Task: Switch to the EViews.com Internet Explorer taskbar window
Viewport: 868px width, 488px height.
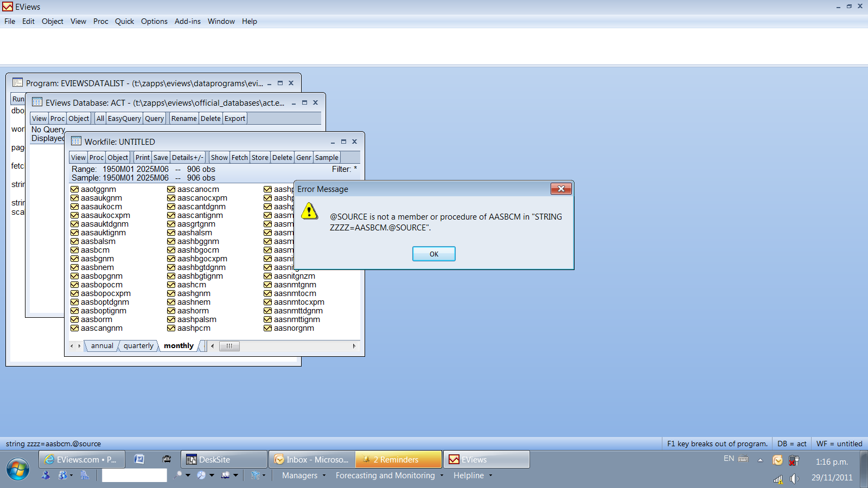Action: 82,459
